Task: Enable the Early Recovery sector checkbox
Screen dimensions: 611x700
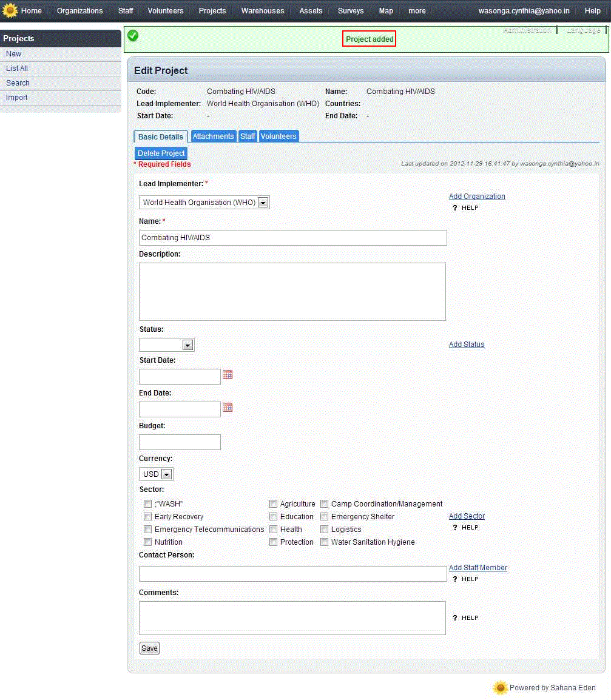Action: pos(148,517)
